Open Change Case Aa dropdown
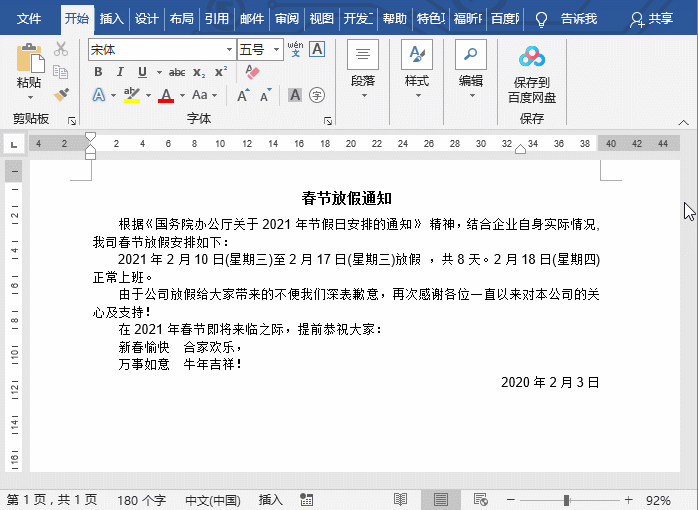Image resolution: width=698 pixels, height=510 pixels. pos(204,95)
